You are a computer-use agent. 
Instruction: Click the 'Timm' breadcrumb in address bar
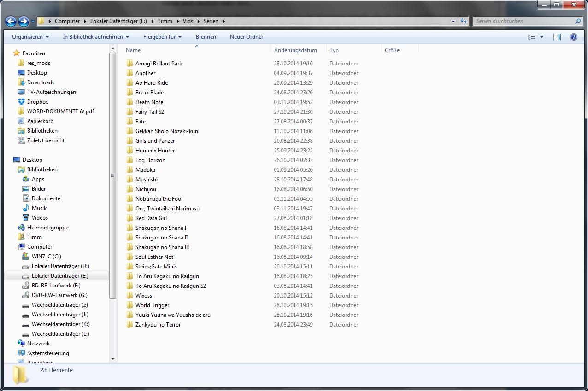[x=165, y=21]
